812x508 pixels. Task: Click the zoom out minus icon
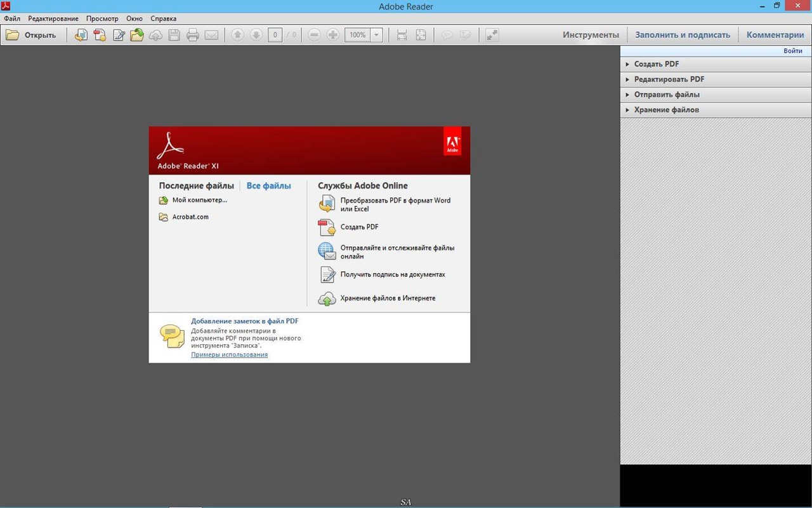(x=314, y=35)
